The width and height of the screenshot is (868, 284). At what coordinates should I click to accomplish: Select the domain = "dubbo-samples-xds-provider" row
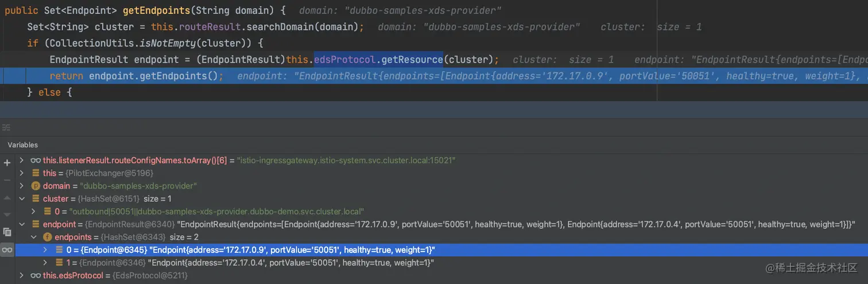click(441, 186)
